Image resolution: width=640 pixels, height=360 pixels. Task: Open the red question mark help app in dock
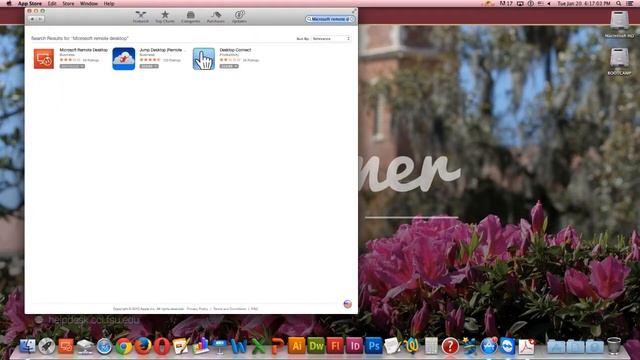(450, 346)
